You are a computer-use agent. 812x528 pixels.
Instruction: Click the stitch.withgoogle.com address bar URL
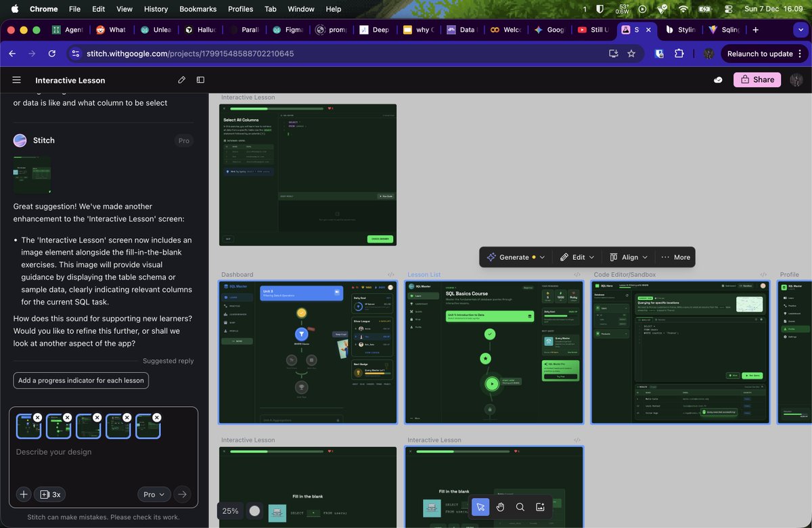(x=189, y=53)
